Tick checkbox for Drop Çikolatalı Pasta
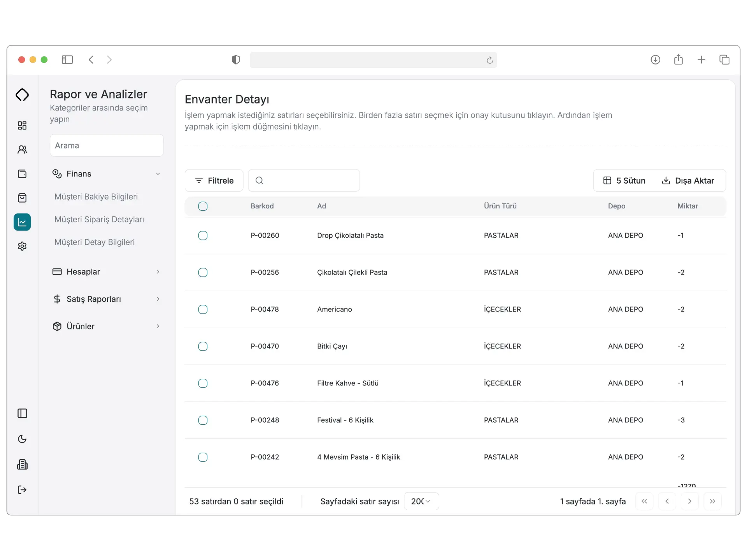Screen dimensions: 747x560 tap(203, 236)
